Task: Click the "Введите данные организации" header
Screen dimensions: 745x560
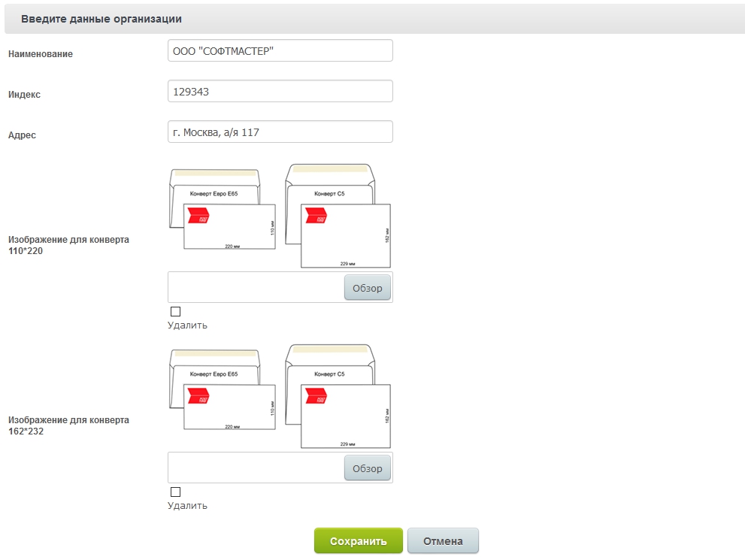Action: (101, 18)
